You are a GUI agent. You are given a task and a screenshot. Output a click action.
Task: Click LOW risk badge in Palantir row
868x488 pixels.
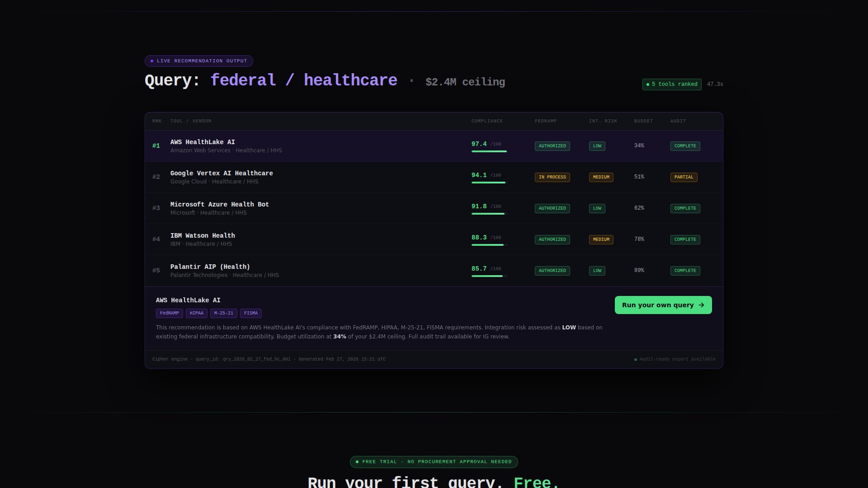597,271
